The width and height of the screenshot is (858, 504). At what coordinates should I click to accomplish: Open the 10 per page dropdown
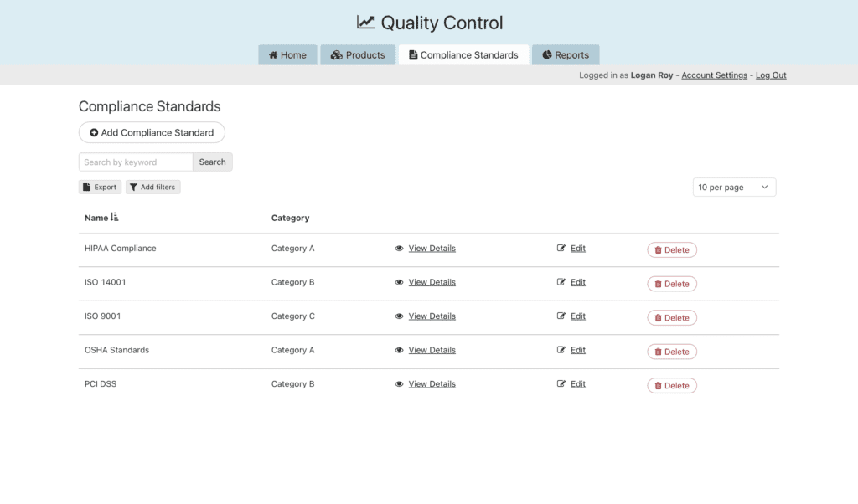[x=734, y=188]
